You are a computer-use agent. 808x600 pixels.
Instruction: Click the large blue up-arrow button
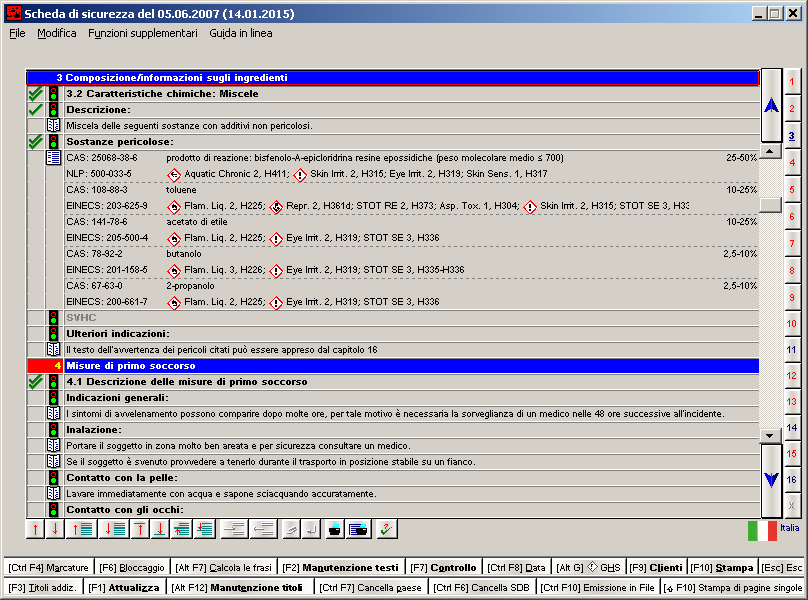[x=770, y=105]
